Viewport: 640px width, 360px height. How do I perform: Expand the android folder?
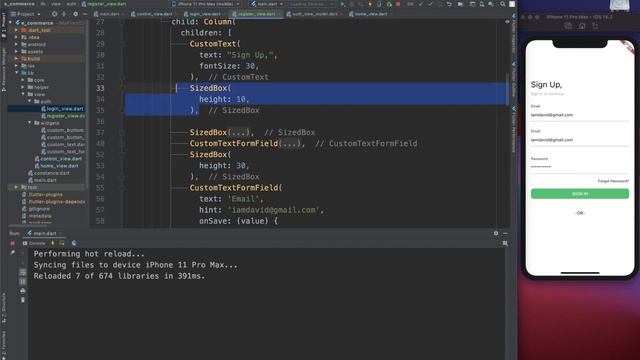point(17,44)
